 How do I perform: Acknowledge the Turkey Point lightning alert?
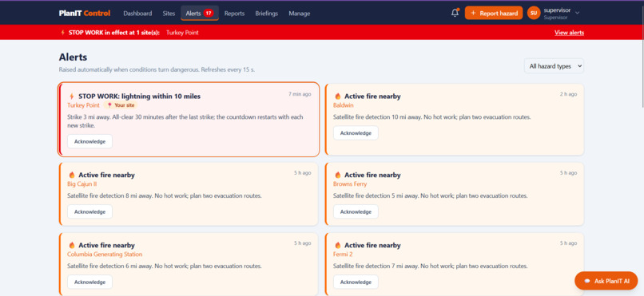tap(90, 141)
